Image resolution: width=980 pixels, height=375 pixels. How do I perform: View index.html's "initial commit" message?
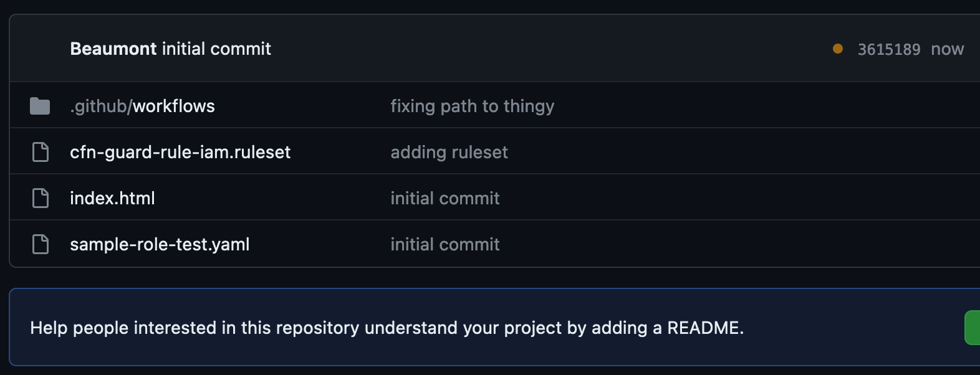coord(444,197)
